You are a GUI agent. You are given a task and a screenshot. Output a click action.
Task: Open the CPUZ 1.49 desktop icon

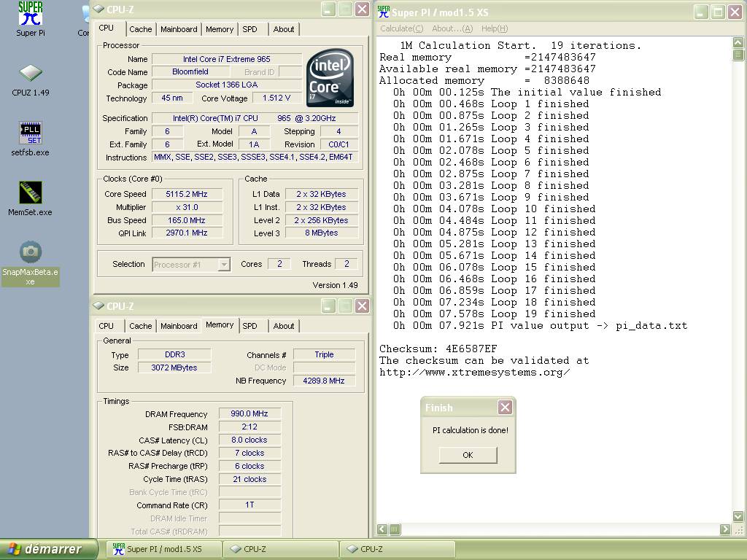(x=31, y=79)
